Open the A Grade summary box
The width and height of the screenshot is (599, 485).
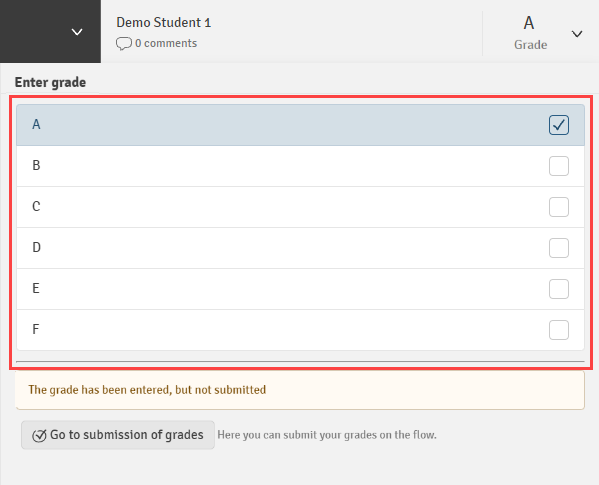coord(530,33)
